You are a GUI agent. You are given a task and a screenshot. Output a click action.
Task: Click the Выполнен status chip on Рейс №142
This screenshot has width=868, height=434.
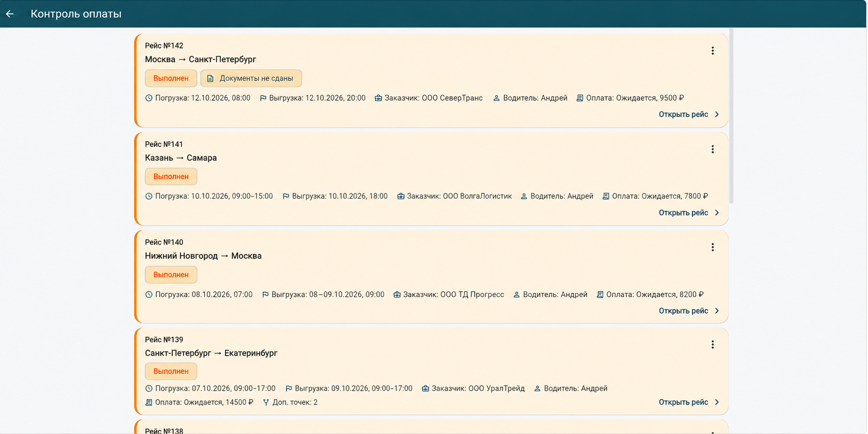(171, 78)
